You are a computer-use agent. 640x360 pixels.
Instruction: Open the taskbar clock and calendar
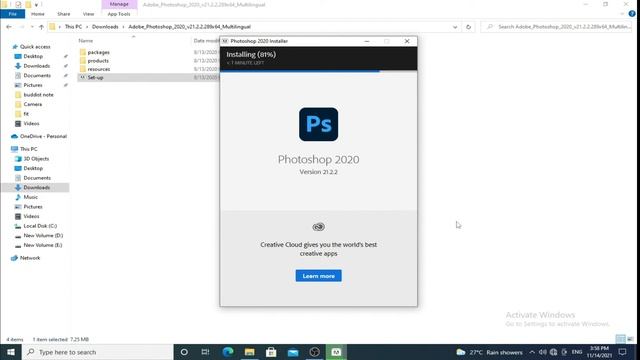599,352
